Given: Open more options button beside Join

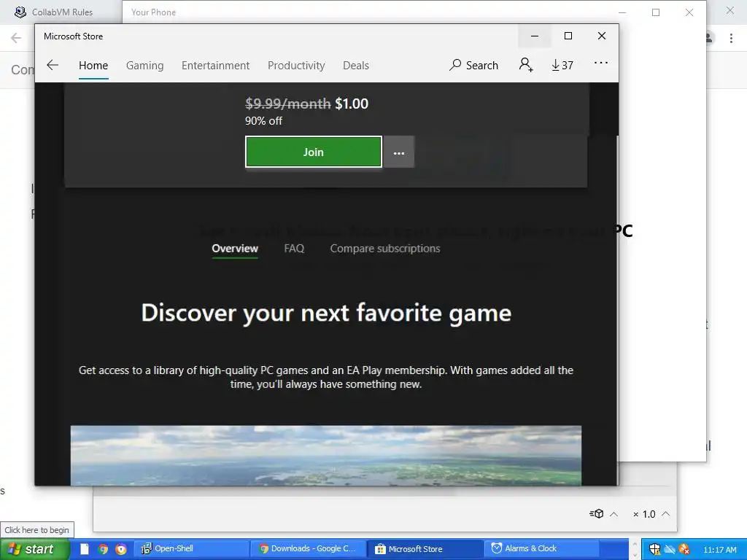Looking at the screenshot, I should [x=399, y=152].
